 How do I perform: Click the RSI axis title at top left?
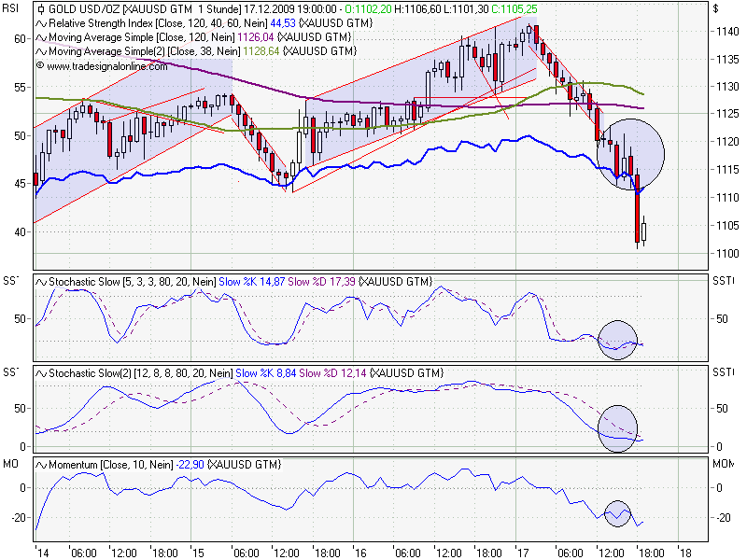(x=10, y=8)
